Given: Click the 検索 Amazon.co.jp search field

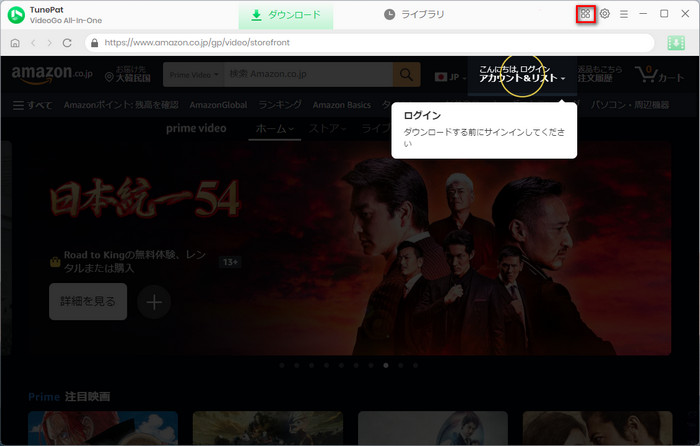Looking at the screenshot, I should pyautogui.click(x=308, y=74).
